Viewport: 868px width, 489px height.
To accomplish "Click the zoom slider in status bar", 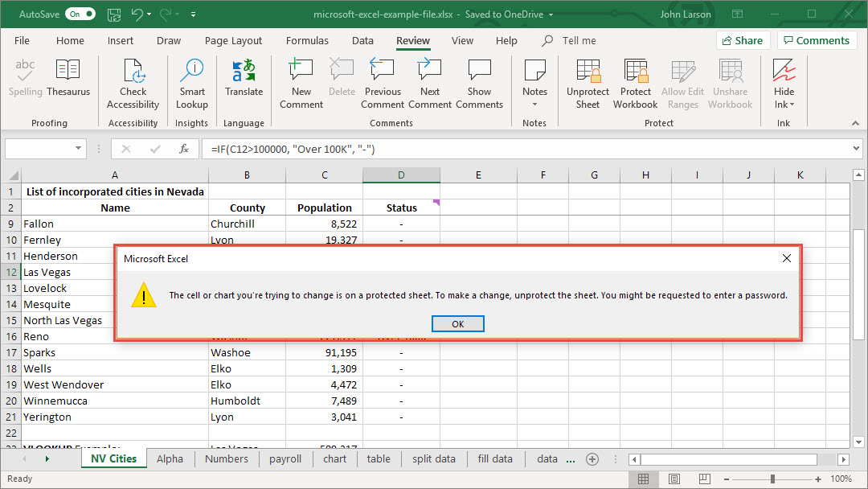I will [x=772, y=479].
